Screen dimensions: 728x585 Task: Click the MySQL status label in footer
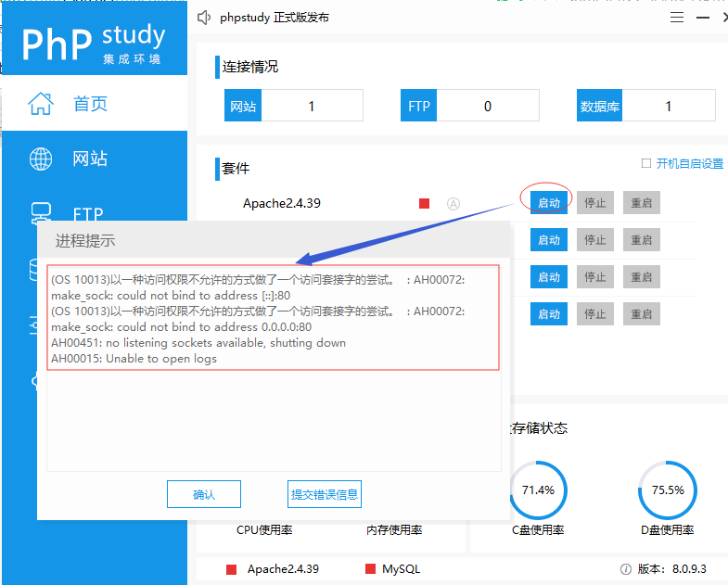(x=402, y=569)
